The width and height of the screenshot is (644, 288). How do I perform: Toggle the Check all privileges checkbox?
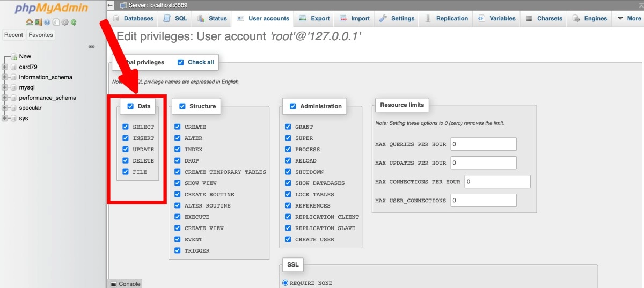tap(181, 62)
